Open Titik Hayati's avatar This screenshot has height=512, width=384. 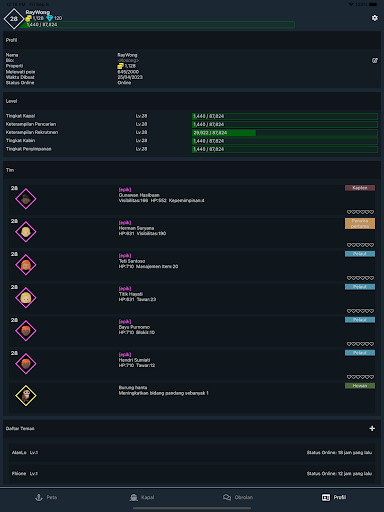(x=26, y=298)
